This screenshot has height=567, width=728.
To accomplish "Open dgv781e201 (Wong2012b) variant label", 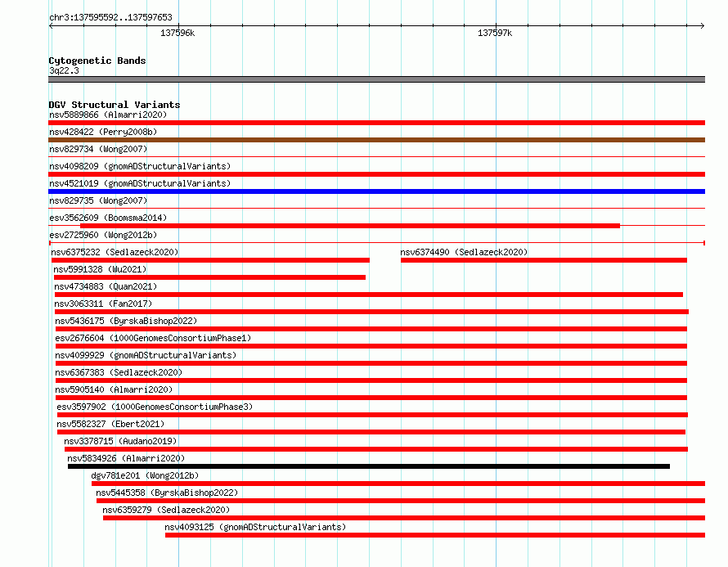I will point(145,475).
